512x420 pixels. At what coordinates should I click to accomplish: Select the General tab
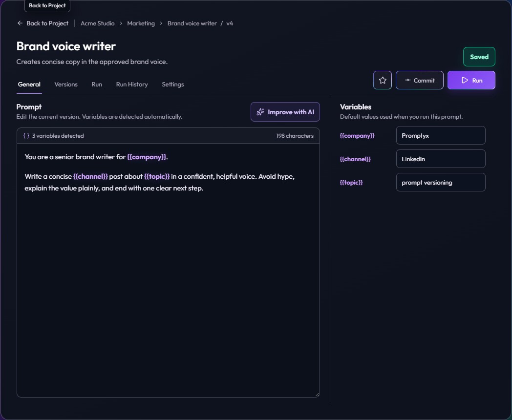click(x=29, y=84)
